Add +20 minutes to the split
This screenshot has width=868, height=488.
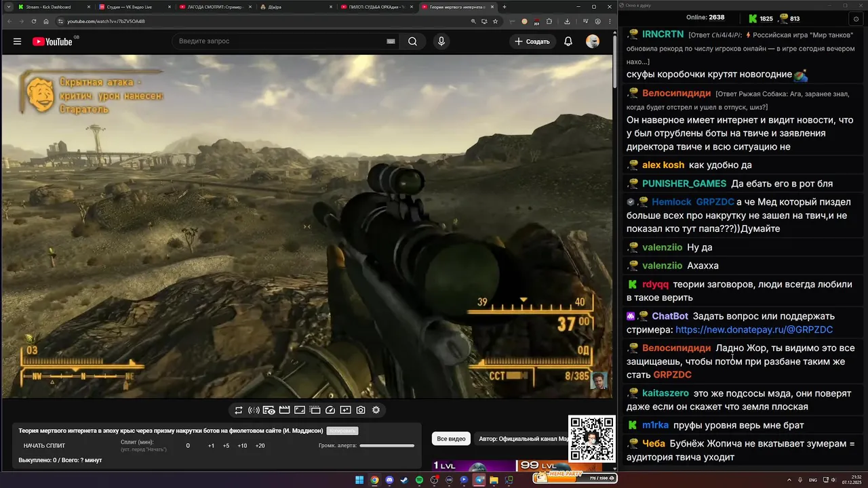point(260,446)
